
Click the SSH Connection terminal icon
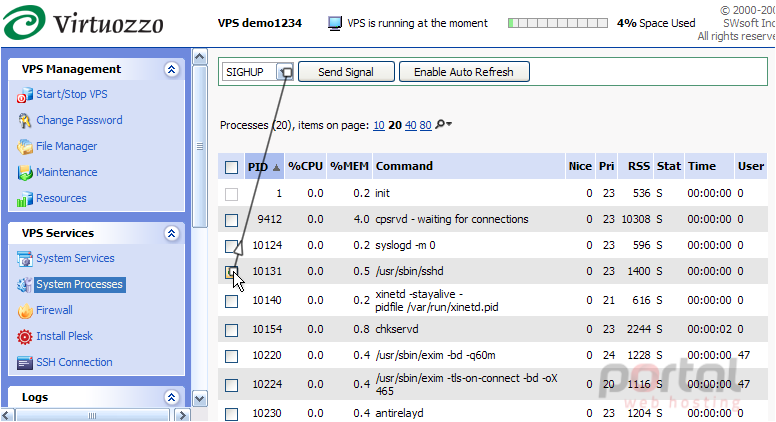(x=25, y=363)
